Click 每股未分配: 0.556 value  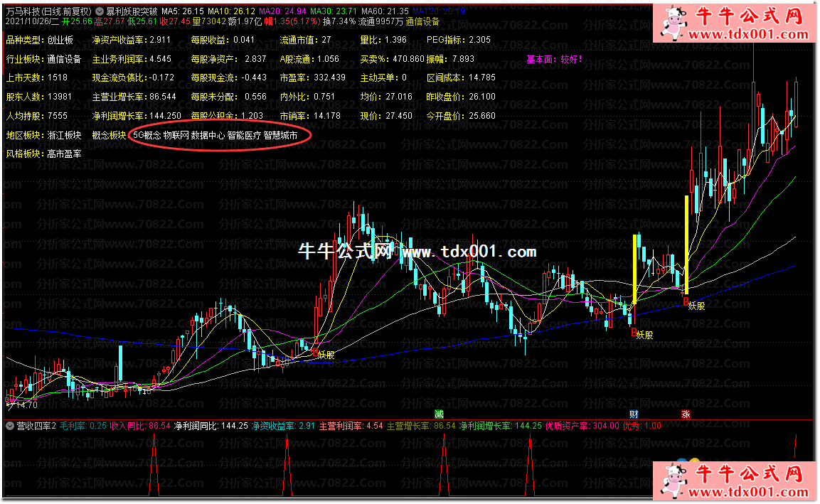[x=228, y=97]
